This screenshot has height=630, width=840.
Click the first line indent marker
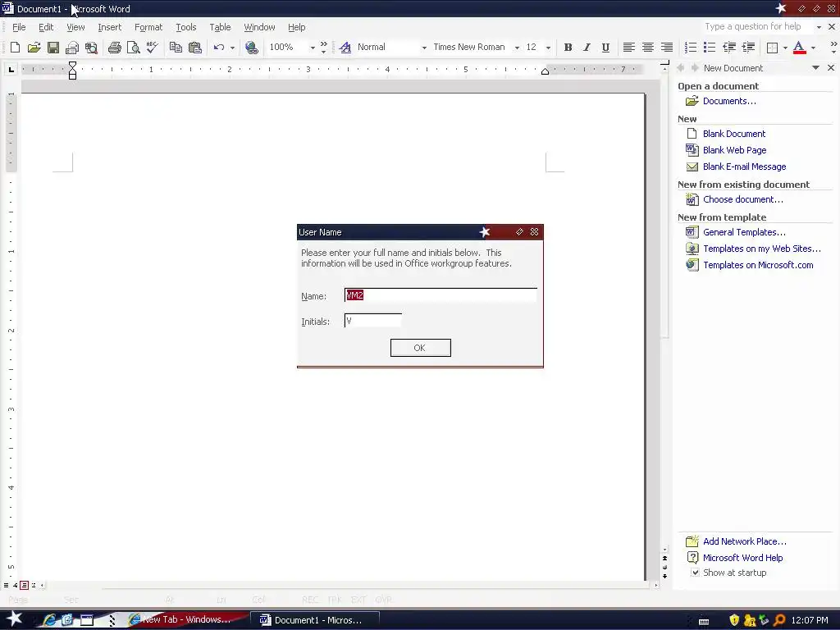[72, 66]
